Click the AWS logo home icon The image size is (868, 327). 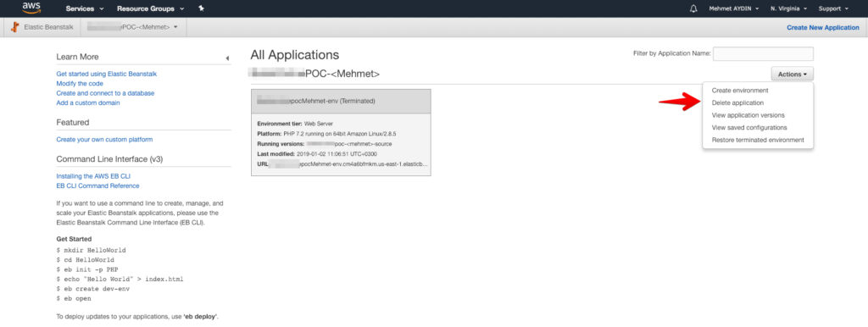pos(31,8)
